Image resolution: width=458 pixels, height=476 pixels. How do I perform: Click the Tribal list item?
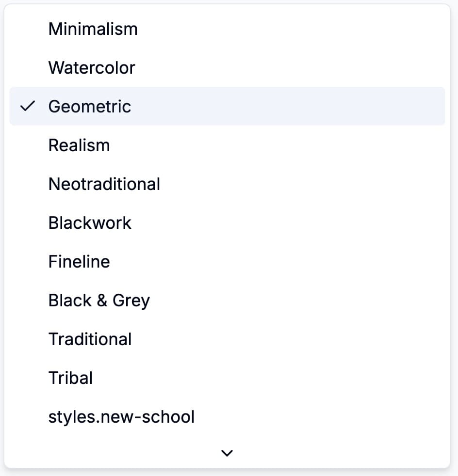click(x=70, y=378)
